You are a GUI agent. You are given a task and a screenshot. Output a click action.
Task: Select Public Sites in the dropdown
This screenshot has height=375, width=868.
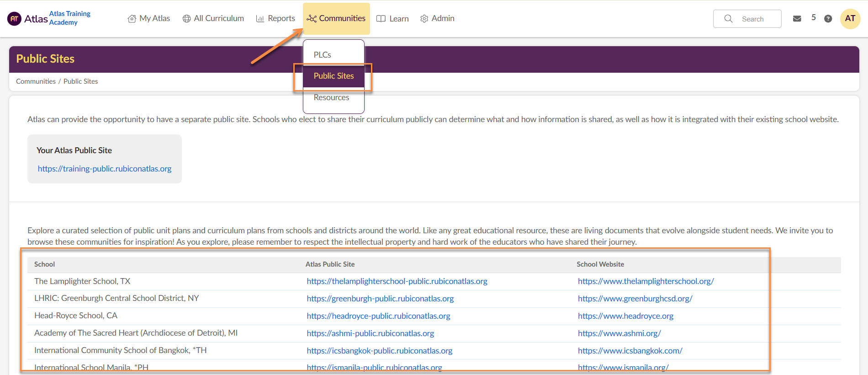click(x=333, y=76)
